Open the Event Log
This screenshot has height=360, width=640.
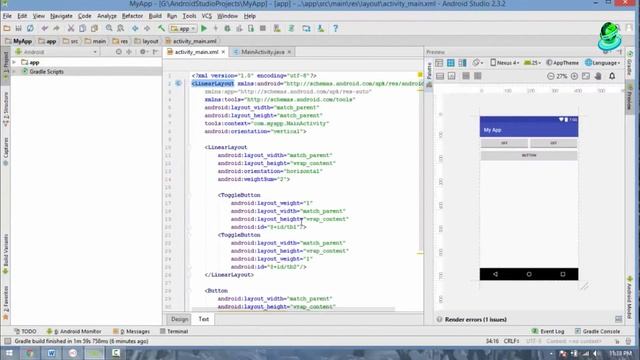pos(548,331)
